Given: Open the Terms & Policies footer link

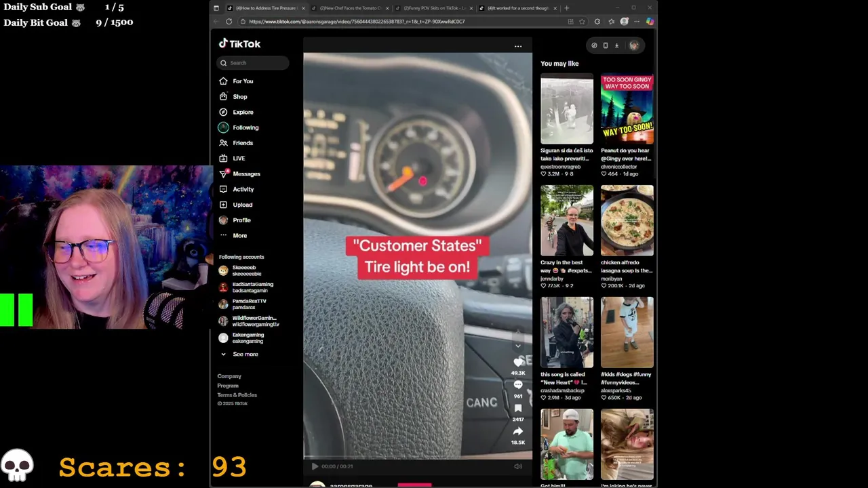Looking at the screenshot, I should coord(237,395).
